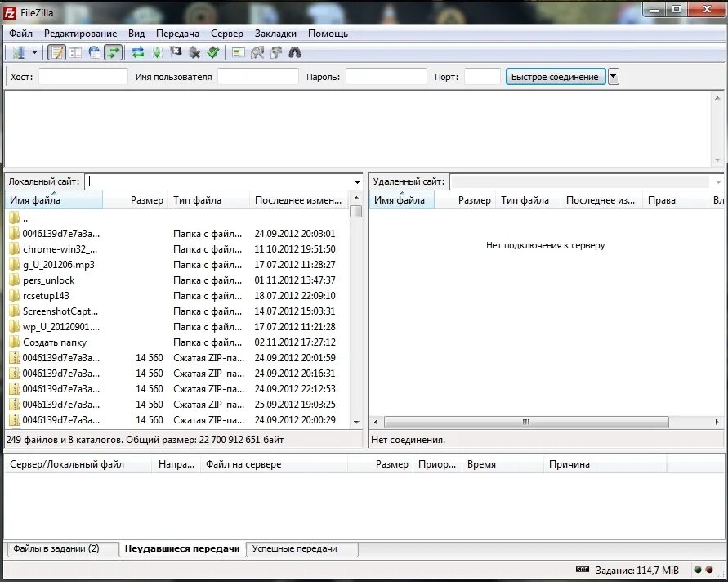Select the g_U_201206.mp3 folder icon
The height and width of the screenshot is (582, 728).
15,265
